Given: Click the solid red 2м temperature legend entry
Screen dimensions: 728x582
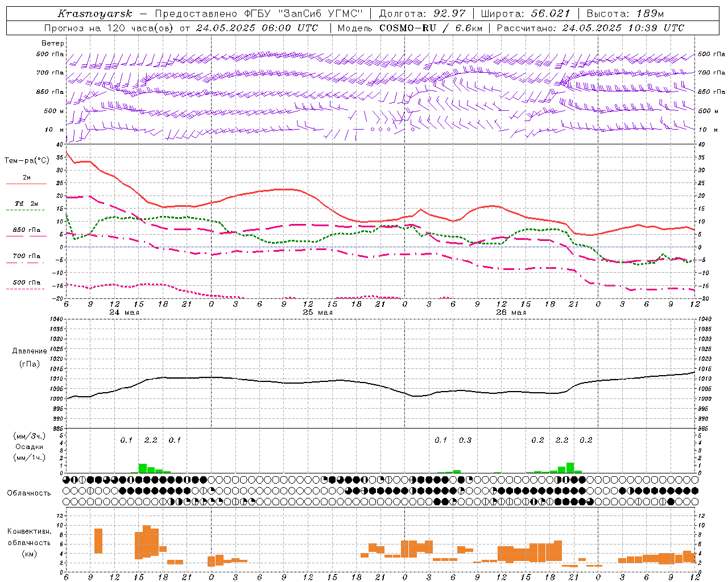Looking at the screenshot, I should point(26,180).
